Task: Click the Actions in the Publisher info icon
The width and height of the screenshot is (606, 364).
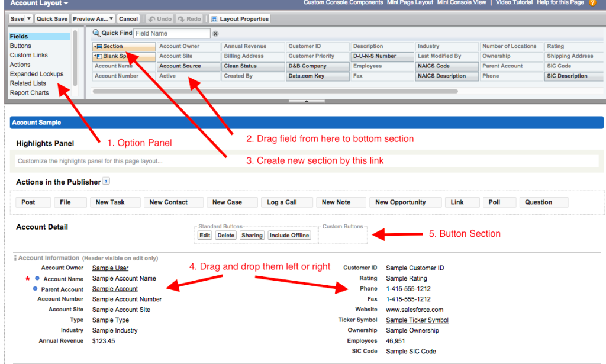Action: [107, 181]
